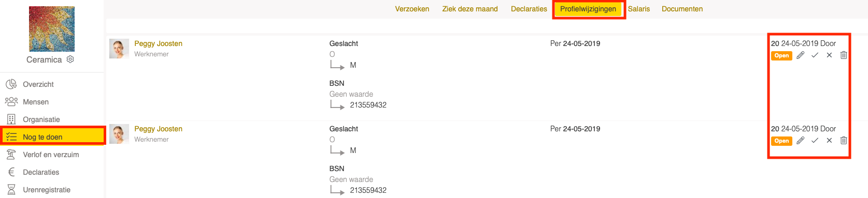Open settings gear next to Ceramica
The width and height of the screenshot is (868, 198).
70,59
